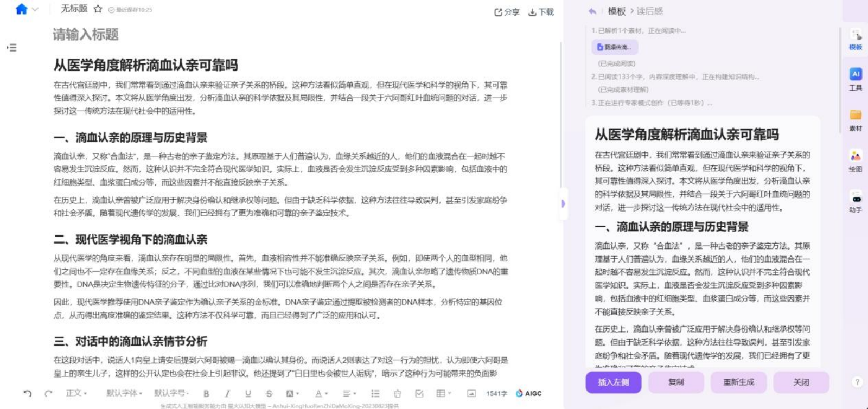Open the 默认字体 font dropdown
Image resolution: width=868 pixels, height=409 pixels.
click(124, 393)
